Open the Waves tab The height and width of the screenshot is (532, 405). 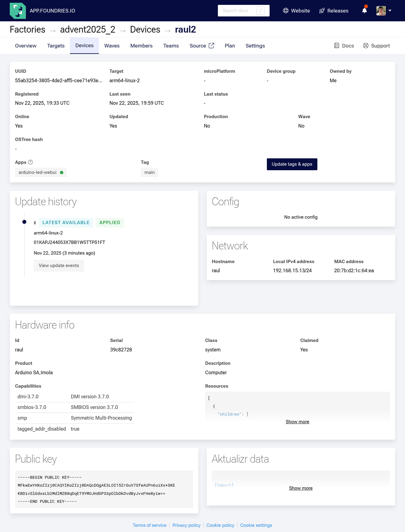pyautogui.click(x=112, y=46)
